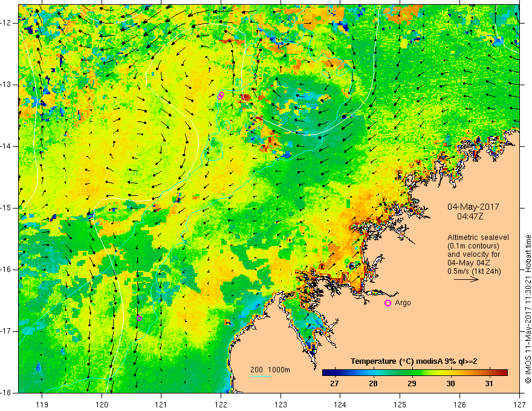Click the magenta Argo legend circle

coord(388,303)
